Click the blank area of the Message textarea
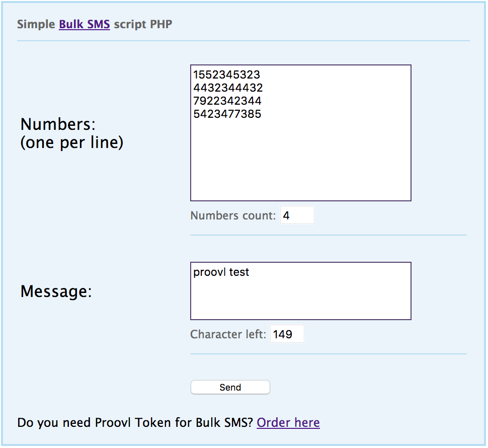488x448 pixels. [300, 300]
